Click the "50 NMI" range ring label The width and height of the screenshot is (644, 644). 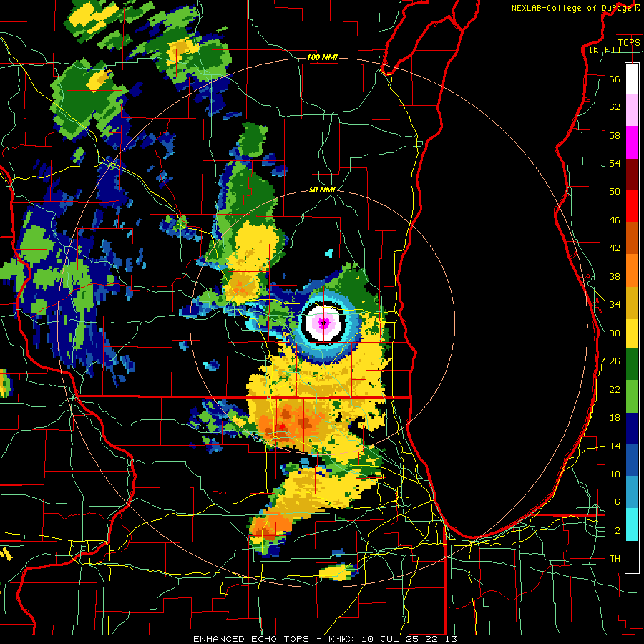(322, 190)
